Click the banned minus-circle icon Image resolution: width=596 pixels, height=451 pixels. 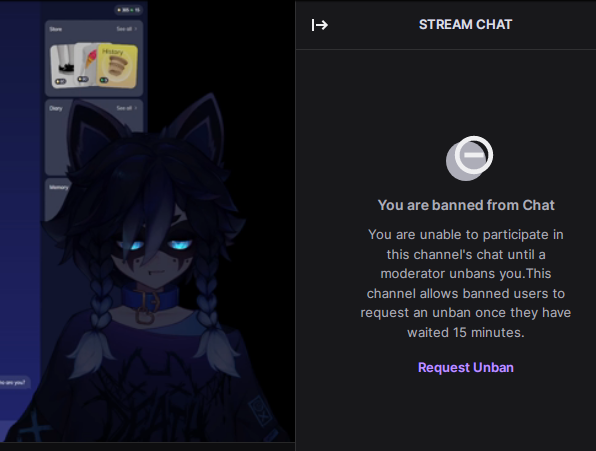click(469, 158)
